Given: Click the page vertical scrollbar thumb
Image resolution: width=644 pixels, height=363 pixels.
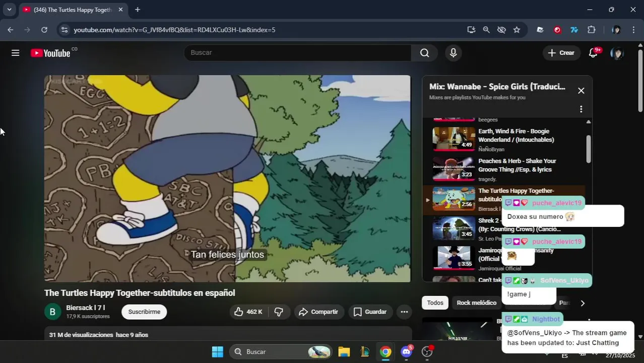Looking at the screenshot, I should coord(640,81).
